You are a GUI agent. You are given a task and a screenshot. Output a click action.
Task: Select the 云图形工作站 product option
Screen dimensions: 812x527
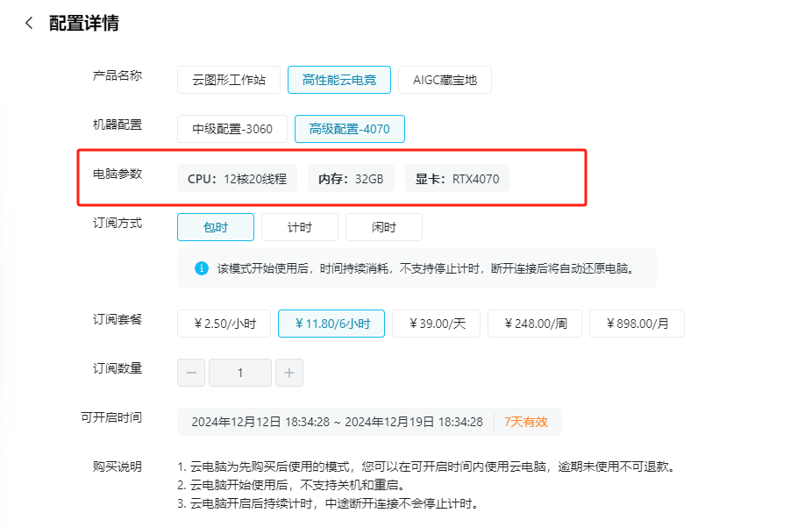pos(229,80)
